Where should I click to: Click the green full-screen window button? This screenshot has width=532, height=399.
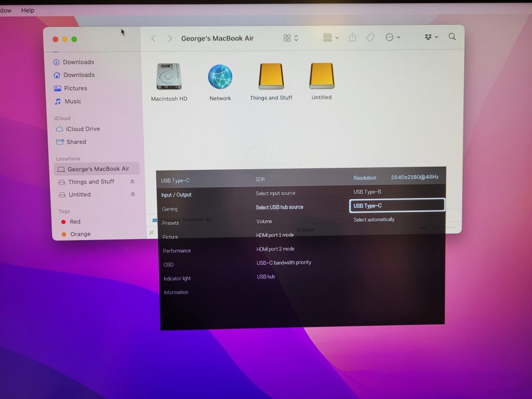click(74, 39)
